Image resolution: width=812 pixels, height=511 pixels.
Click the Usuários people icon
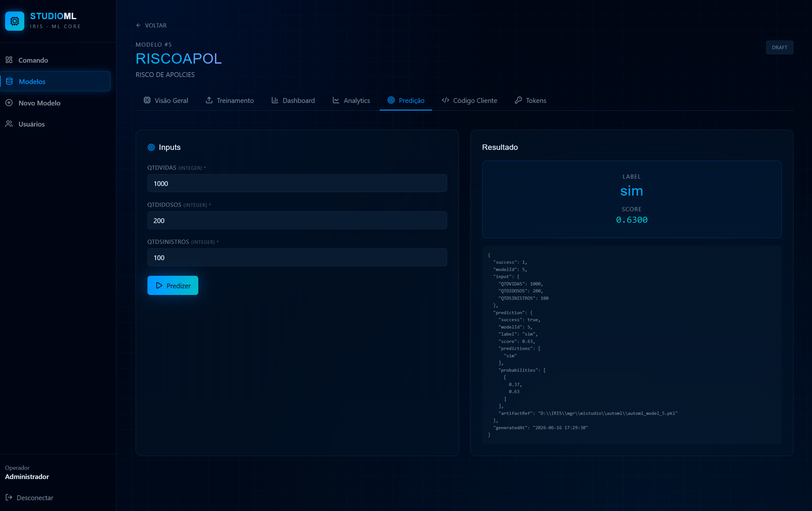pos(9,124)
